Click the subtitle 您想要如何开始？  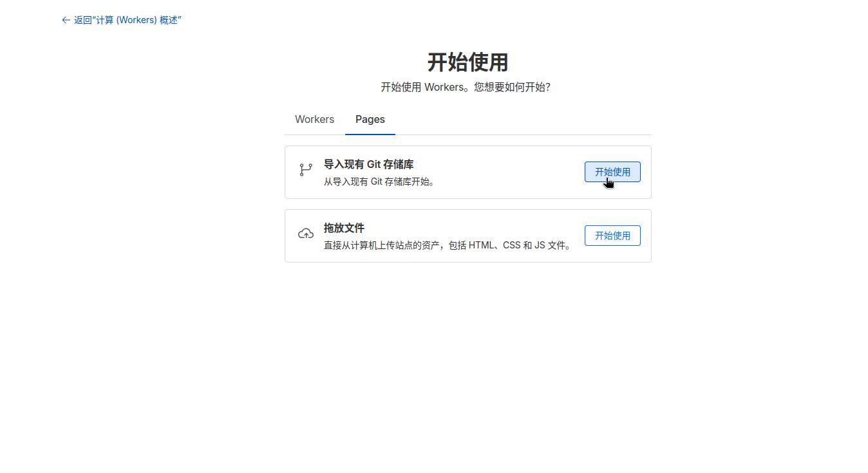(512, 87)
